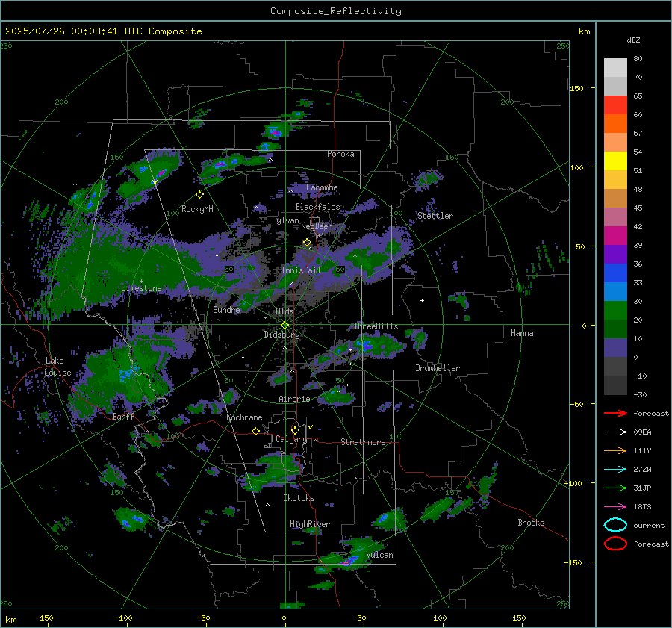Click the RockyMH label
672x628 pixels.
pyautogui.click(x=197, y=209)
